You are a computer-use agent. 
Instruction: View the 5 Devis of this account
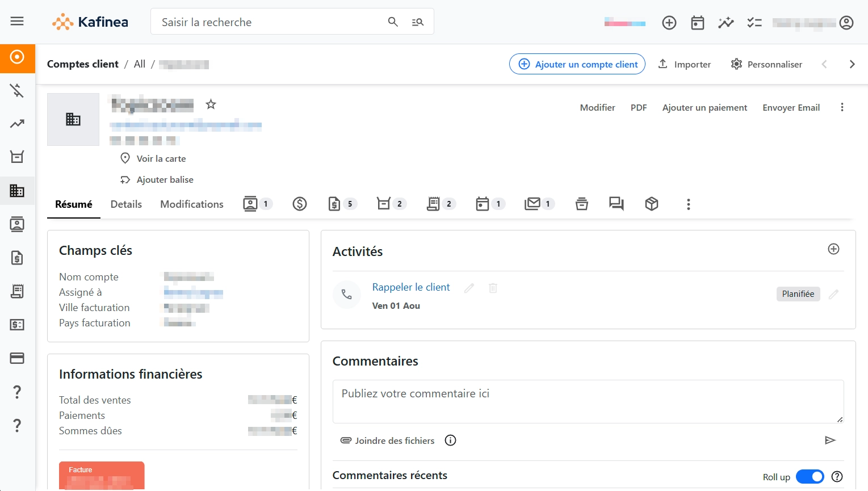coord(335,203)
